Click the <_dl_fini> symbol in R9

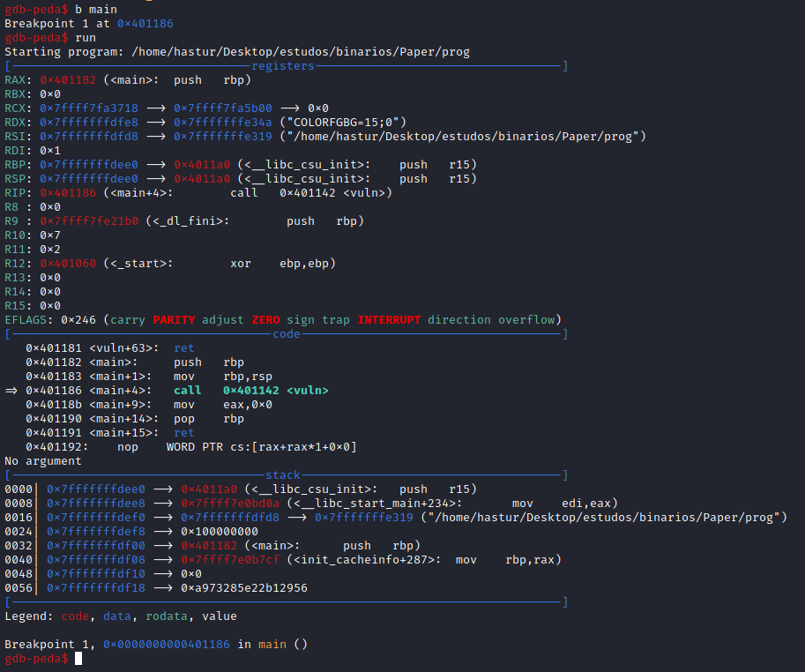(188, 221)
